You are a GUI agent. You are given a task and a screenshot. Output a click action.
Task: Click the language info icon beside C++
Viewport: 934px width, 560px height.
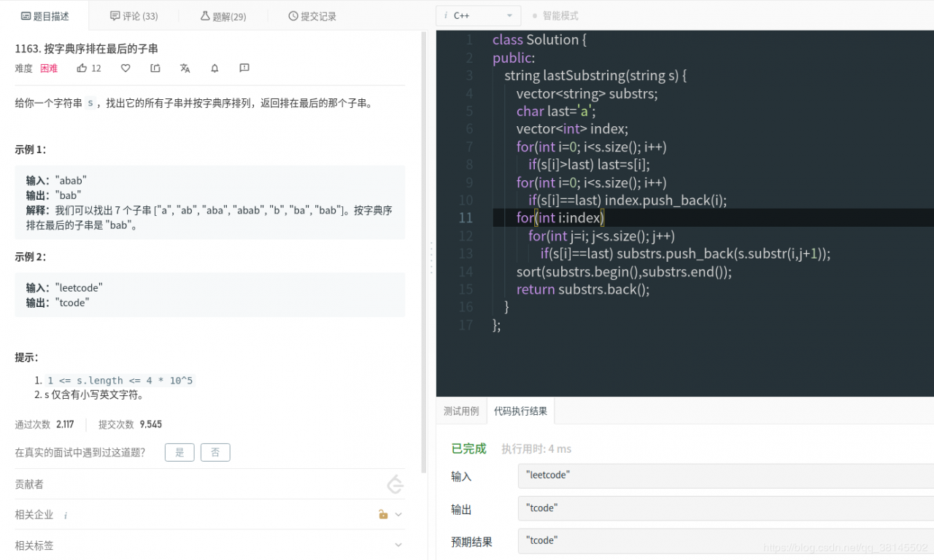tap(446, 15)
